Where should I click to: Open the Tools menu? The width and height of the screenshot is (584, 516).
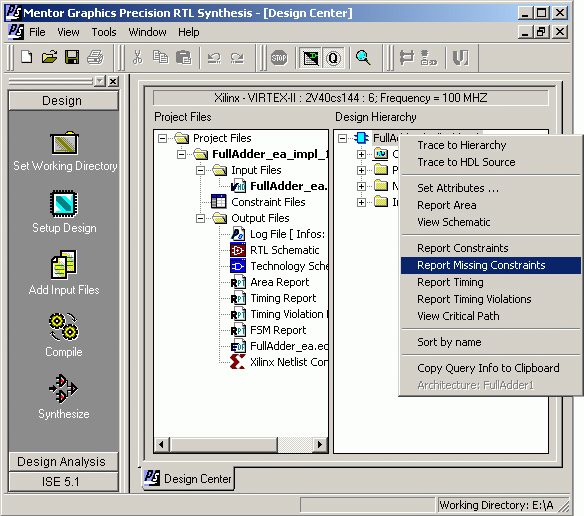104,32
